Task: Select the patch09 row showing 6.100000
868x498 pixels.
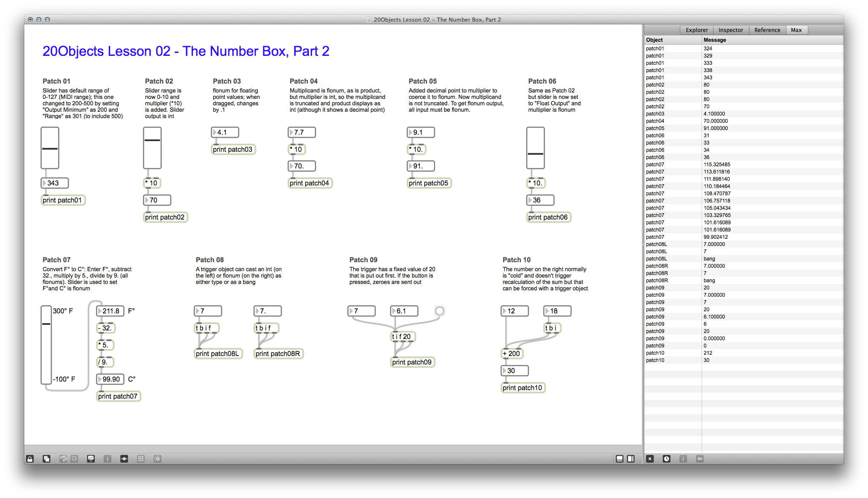Action: (x=744, y=317)
